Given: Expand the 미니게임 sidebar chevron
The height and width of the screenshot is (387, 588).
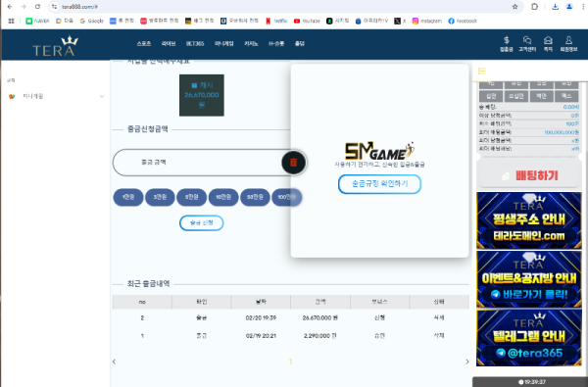Looking at the screenshot, I should tap(102, 96).
